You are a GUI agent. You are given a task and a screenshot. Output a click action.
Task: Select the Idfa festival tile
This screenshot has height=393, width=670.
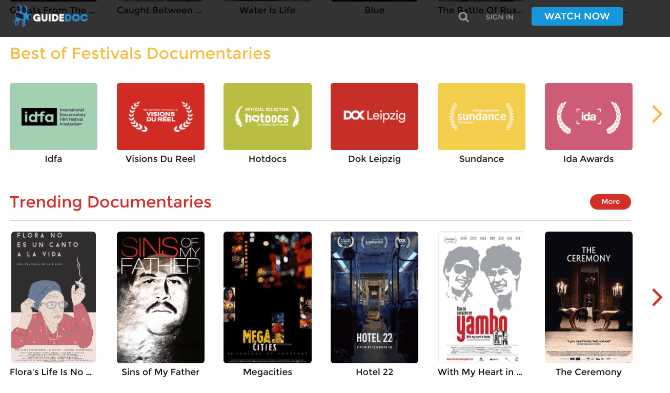[x=53, y=116]
